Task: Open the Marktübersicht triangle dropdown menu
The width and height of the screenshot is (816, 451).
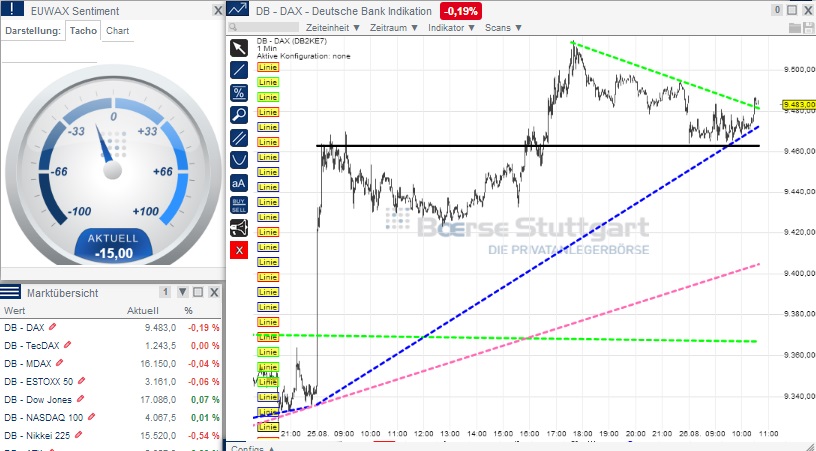Action: click(183, 292)
